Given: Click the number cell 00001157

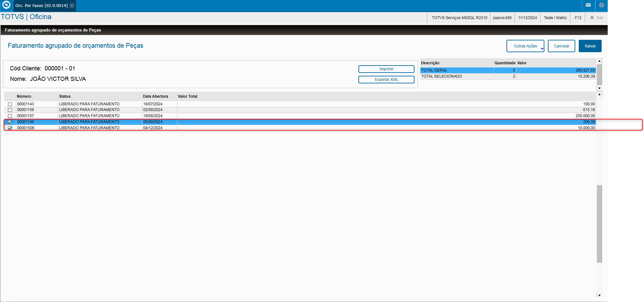Looking at the screenshot, I should pos(25,116).
